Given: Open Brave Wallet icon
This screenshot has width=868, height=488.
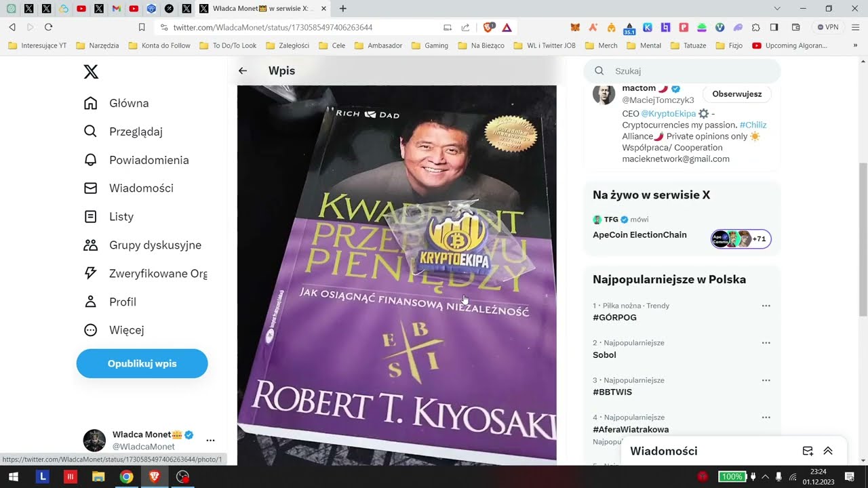Looking at the screenshot, I should [x=796, y=27].
